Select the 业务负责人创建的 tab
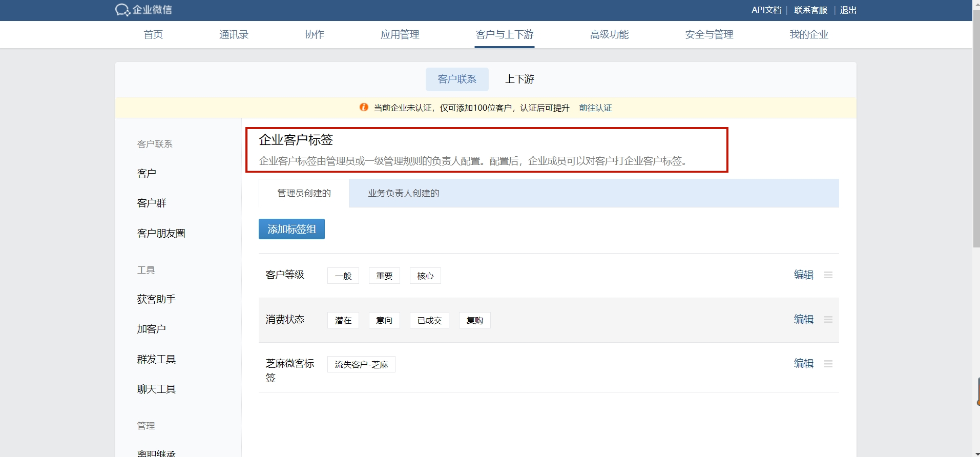980x457 pixels. click(x=404, y=193)
